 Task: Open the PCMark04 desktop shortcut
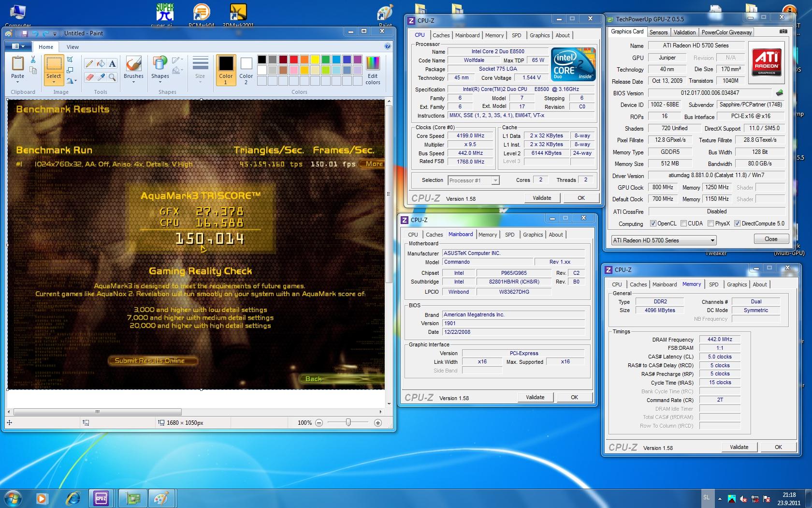tap(202, 15)
